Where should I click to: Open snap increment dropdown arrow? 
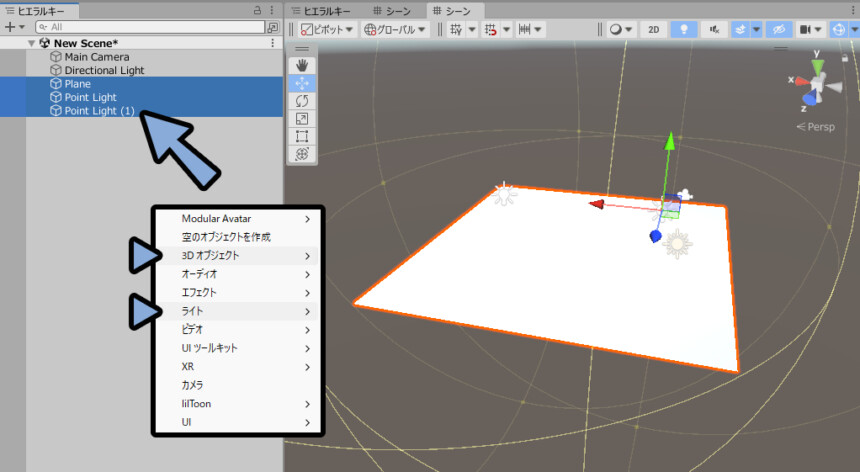538,29
